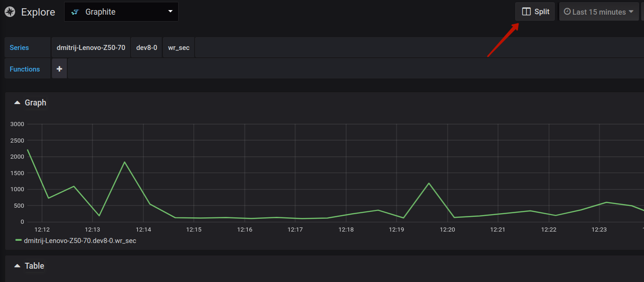Click the 12:20 x-axis time label
The width and height of the screenshot is (644, 282).
click(447, 229)
